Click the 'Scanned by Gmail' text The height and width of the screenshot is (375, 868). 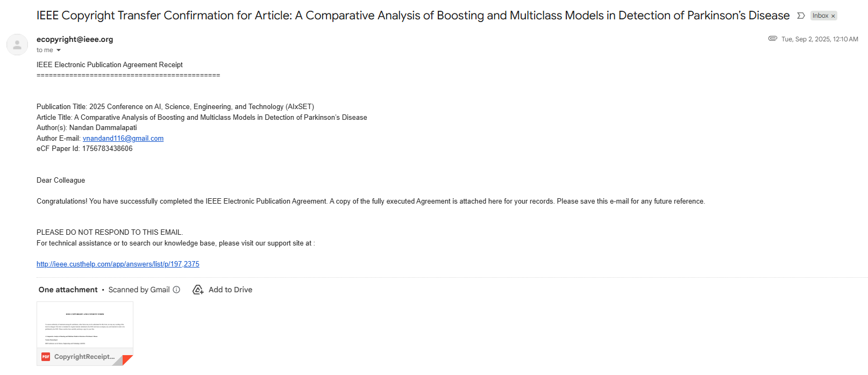pyautogui.click(x=139, y=290)
